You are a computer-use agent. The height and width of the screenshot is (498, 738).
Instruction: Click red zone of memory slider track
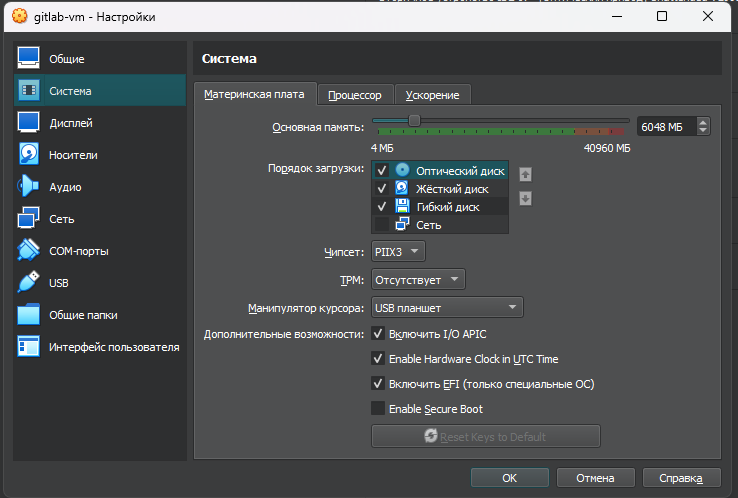pos(617,132)
